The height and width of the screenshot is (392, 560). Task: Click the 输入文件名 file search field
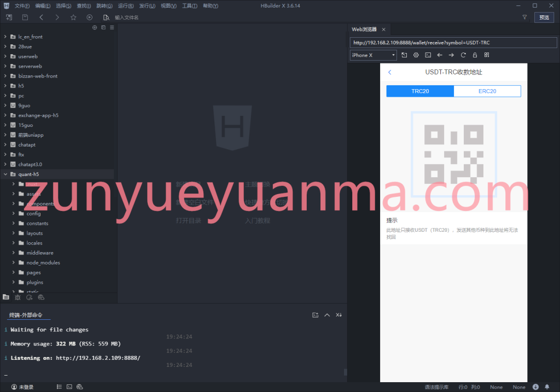[x=127, y=17]
